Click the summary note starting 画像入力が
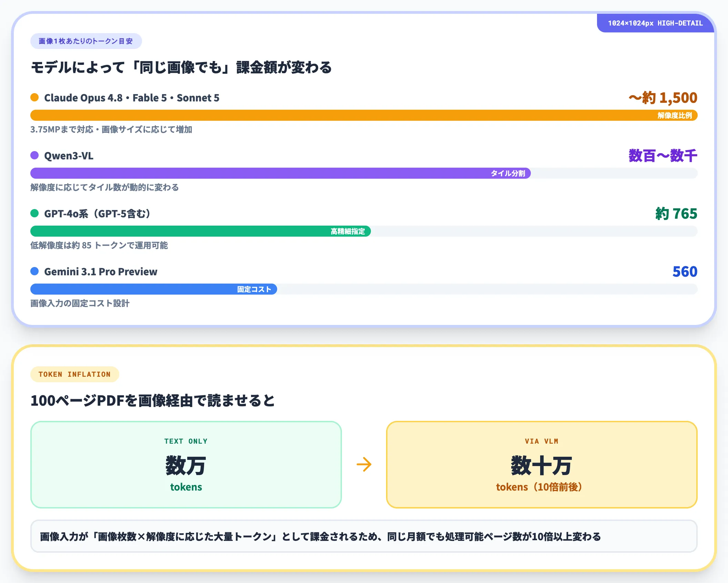728x583 pixels. point(364,536)
